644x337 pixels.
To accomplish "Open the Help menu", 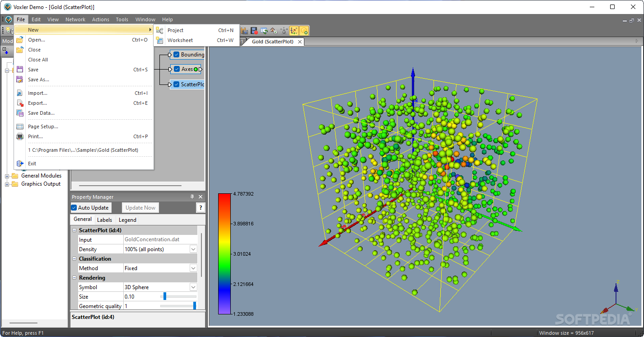I will [x=168, y=19].
